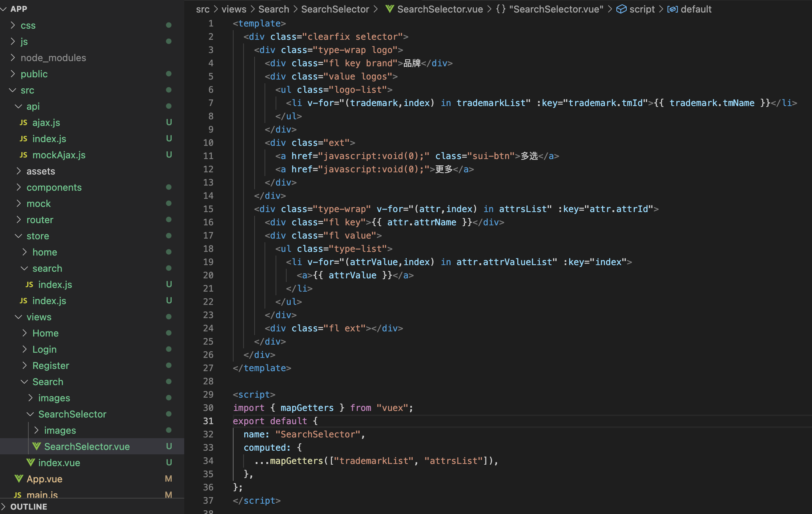Viewport: 812px width, 514px height.
Task: Open index.js under the search folder
Action: click(x=55, y=285)
